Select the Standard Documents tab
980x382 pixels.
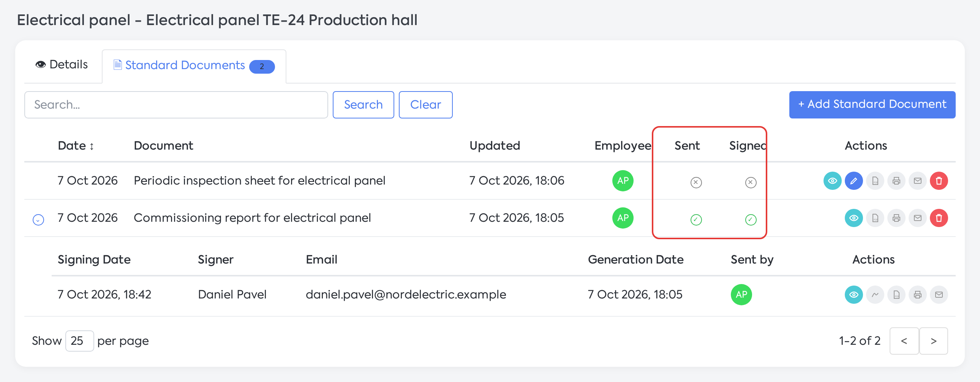(194, 66)
